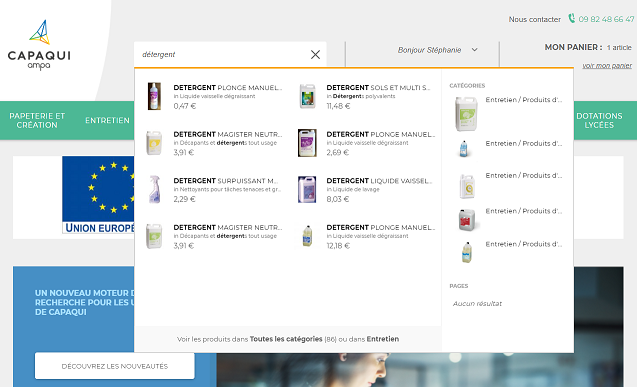This screenshot has width=637, height=387.
Task: Click MON PANIER cart label
Action: (x=573, y=47)
